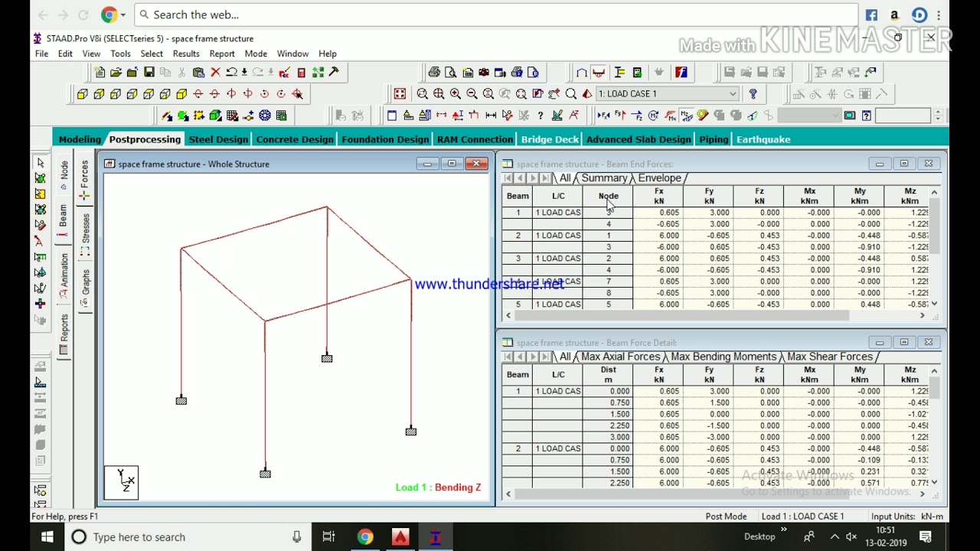Click the Zoom In magnifier icon
Screen dimensions: 980x551
(455, 93)
